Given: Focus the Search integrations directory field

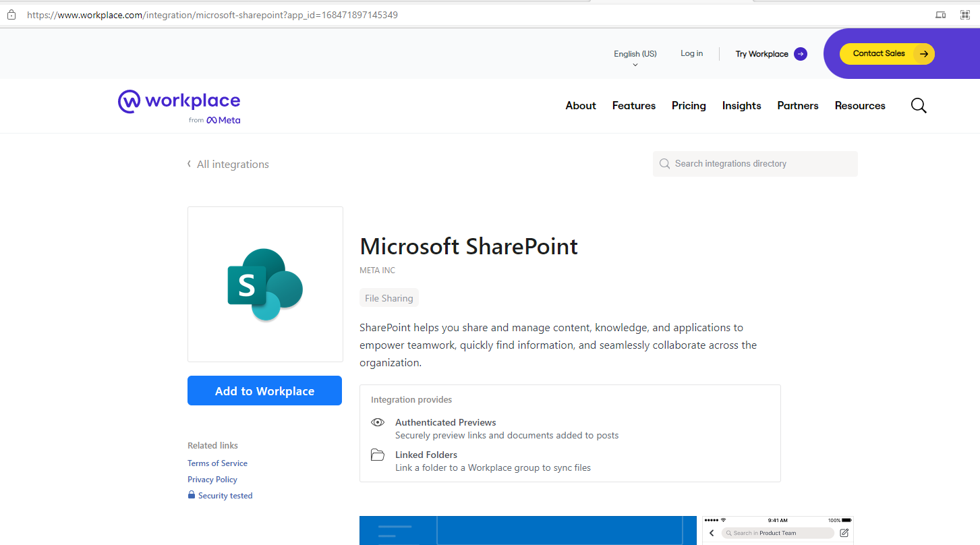Looking at the screenshot, I should coord(755,164).
